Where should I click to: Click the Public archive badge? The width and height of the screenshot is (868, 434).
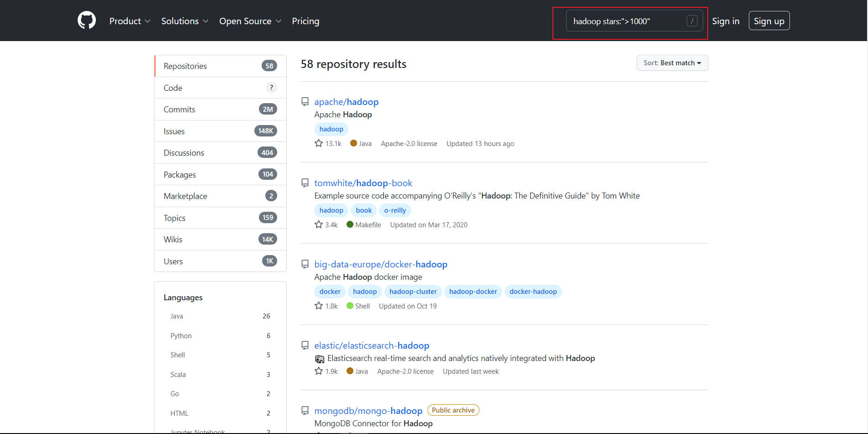[x=453, y=410]
